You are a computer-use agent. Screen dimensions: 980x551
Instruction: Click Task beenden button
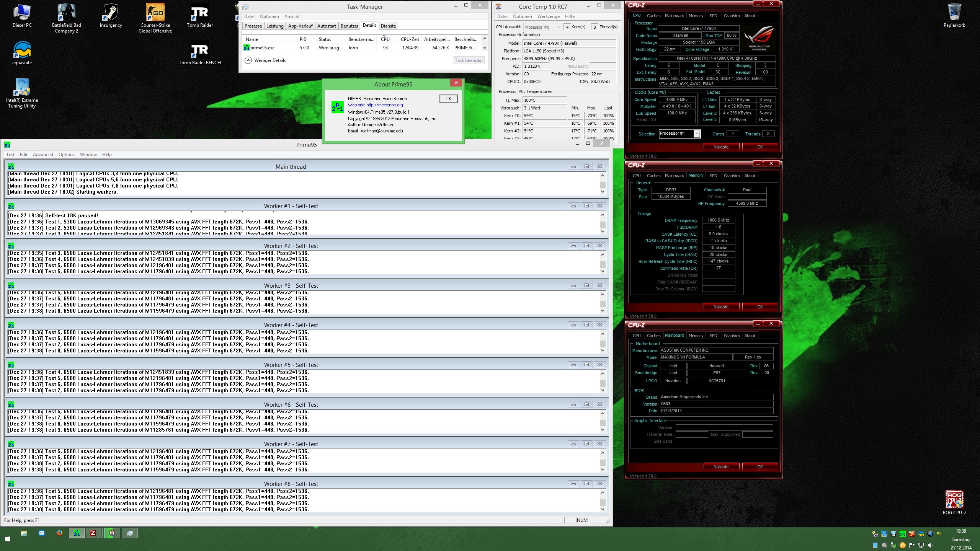pyautogui.click(x=469, y=60)
